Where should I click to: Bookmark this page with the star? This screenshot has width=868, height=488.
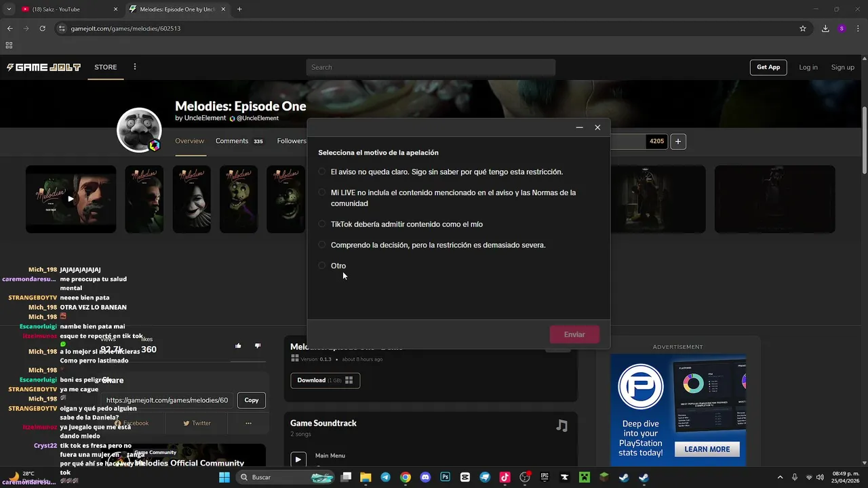pos(803,28)
